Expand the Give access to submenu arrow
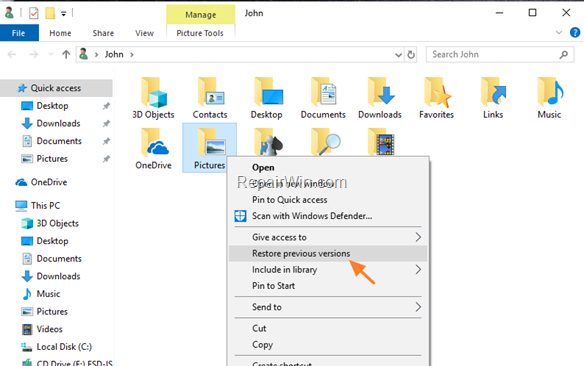The height and width of the screenshot is (366, 584). pos(418,237)
